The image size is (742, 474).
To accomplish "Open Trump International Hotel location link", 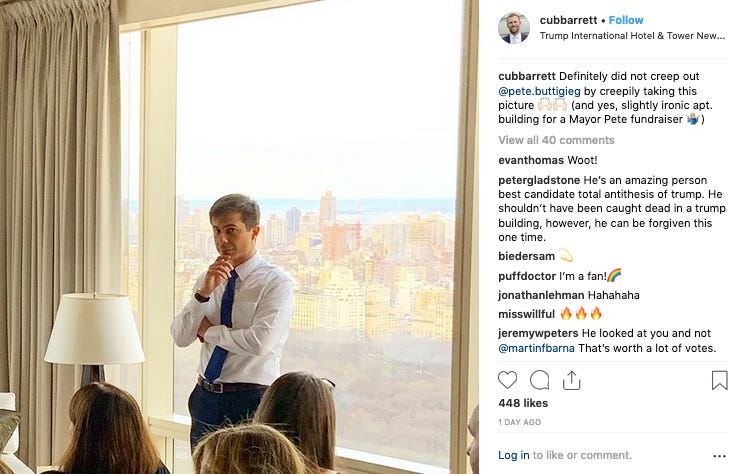I will pos(632,36).
